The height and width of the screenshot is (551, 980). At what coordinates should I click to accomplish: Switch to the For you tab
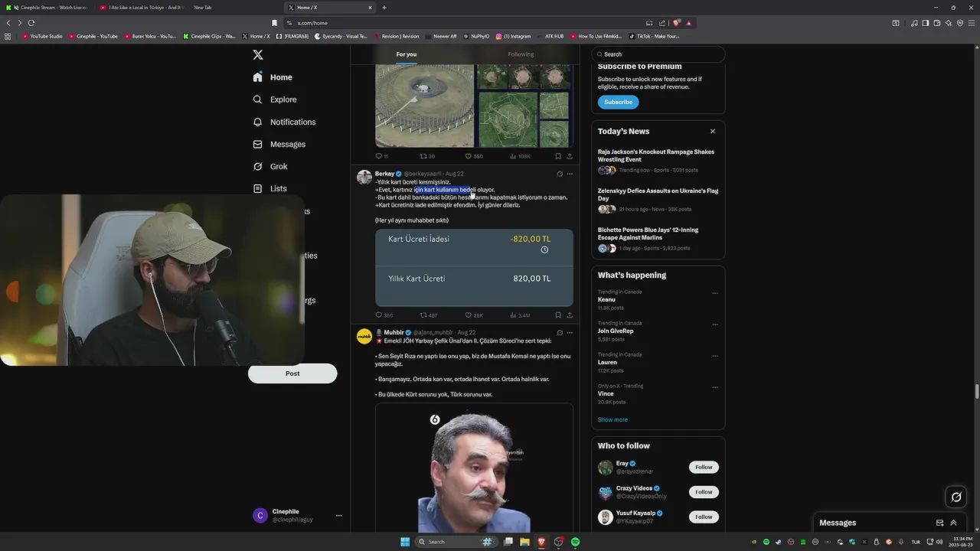point(407,54)
